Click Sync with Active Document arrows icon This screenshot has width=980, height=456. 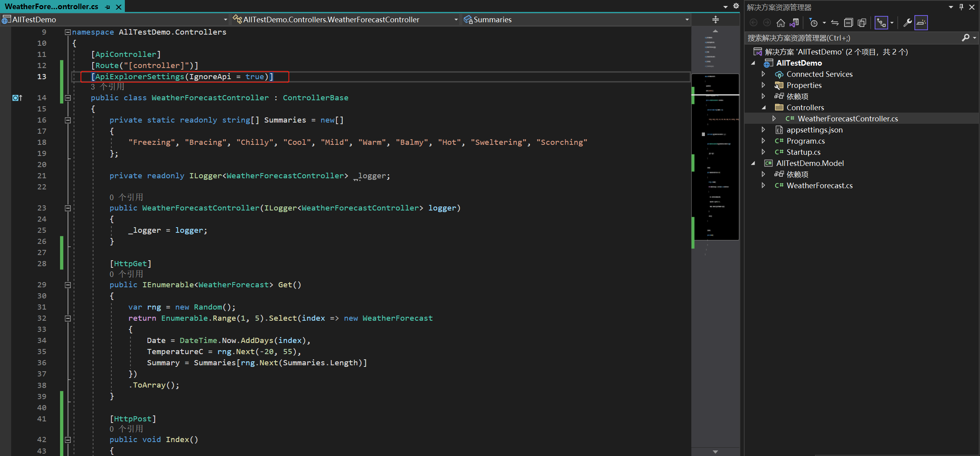(835, 23)
